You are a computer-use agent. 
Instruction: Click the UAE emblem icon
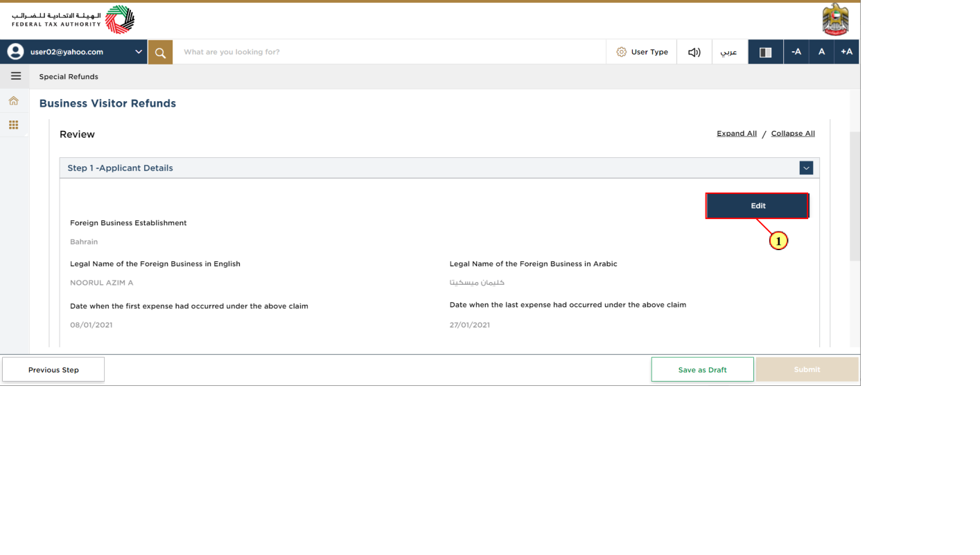[835, 19]
